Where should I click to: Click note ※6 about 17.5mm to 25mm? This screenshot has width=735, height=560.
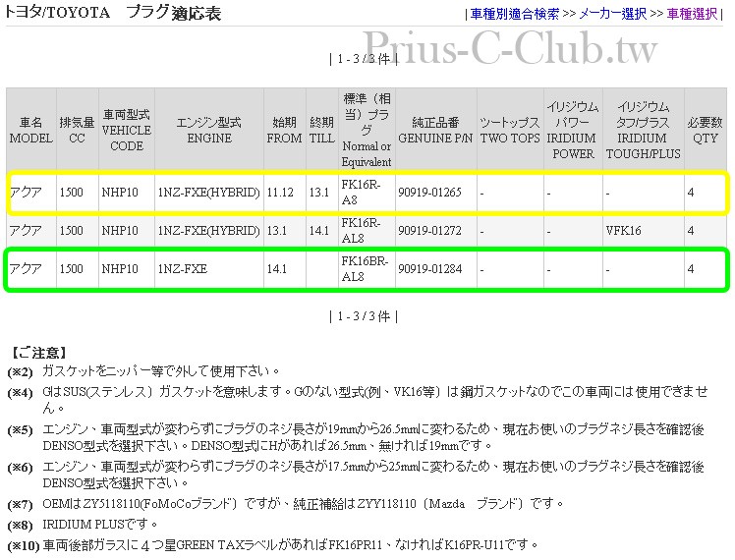(x=373, y=475)
